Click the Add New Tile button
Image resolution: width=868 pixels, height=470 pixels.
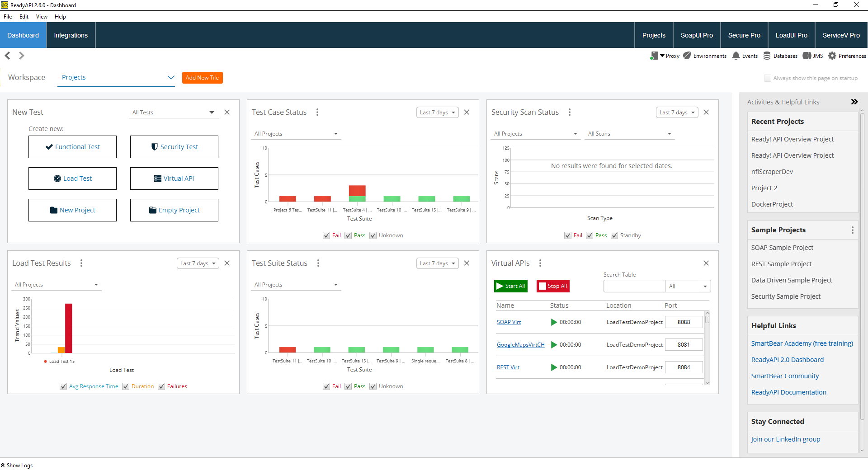202,77
